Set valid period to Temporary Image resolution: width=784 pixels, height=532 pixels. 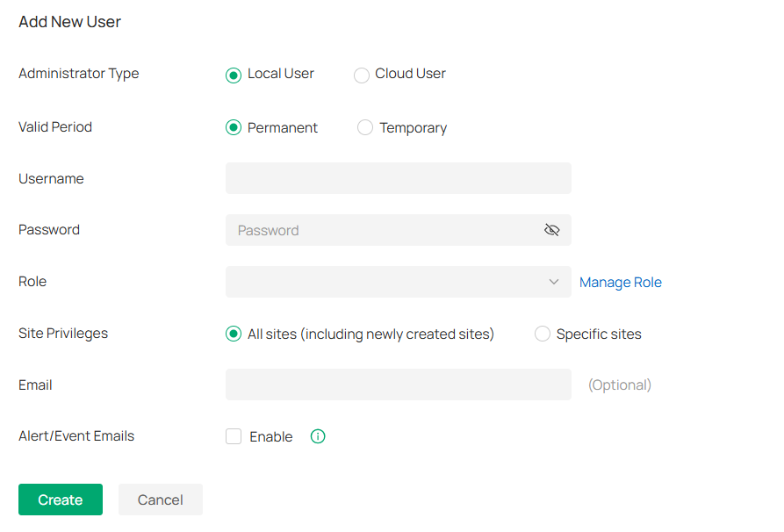(365, 127)
